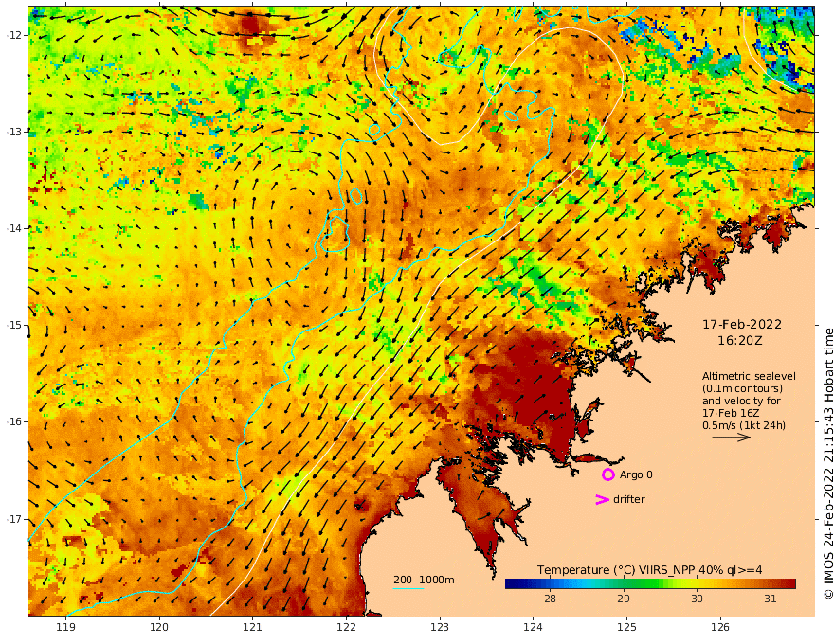Viewport: 834px width, 644px height.
Task: Click '17-Feb 16Z' legend line
Action: 731,413
